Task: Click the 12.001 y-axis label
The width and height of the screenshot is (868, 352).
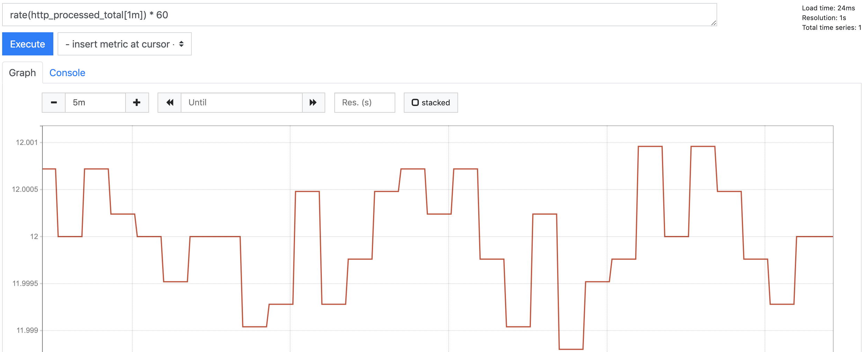Action: coord(27,142)
